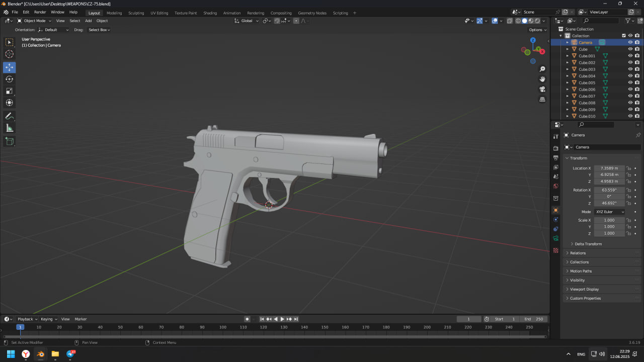The image size is (644, 362).
Task: Toggle X-ray mode in viewport header
Action: tap(510, 21)
